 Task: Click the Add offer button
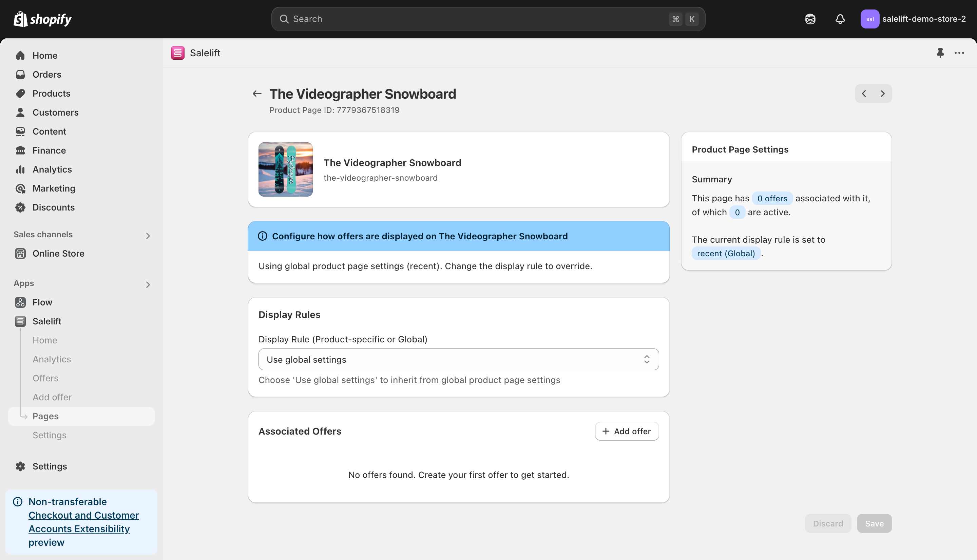click(627, 431)
